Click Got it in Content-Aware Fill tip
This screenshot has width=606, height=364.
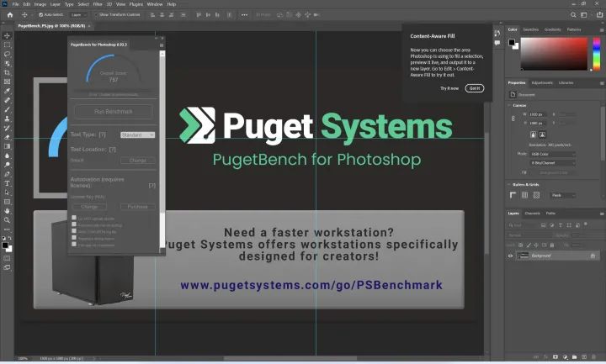[x=476, y=88]
